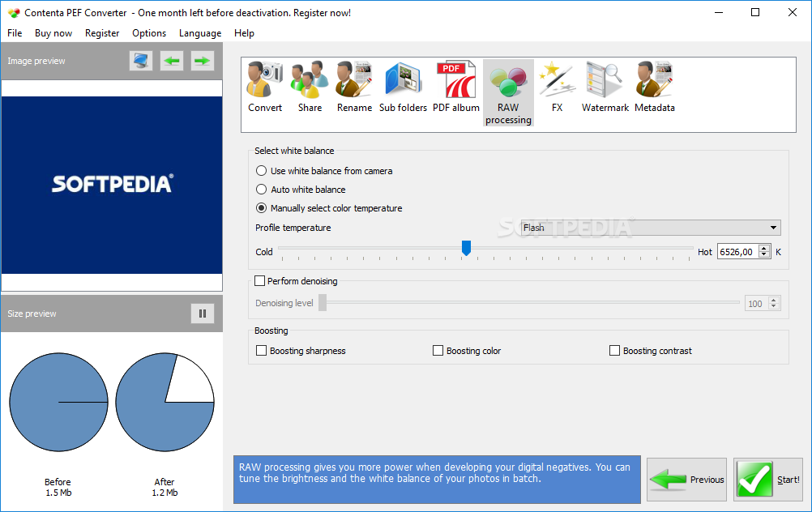Click the fullscreen monitor preview icon

(141, 61)
